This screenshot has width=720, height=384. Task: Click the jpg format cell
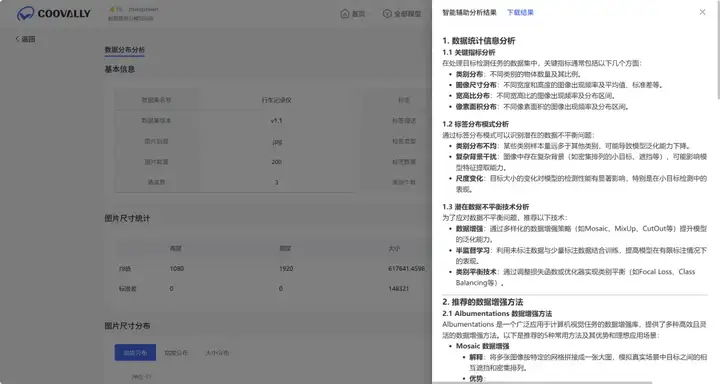tap(277, 141)
